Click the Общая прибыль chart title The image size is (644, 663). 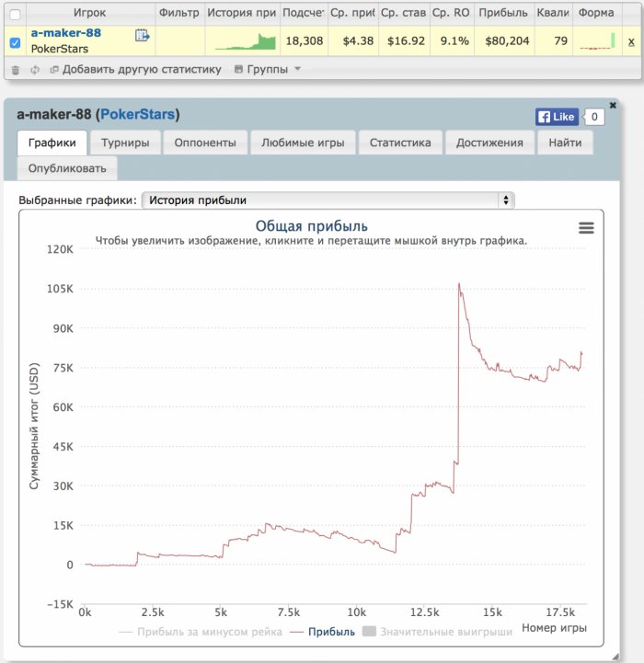312,226
